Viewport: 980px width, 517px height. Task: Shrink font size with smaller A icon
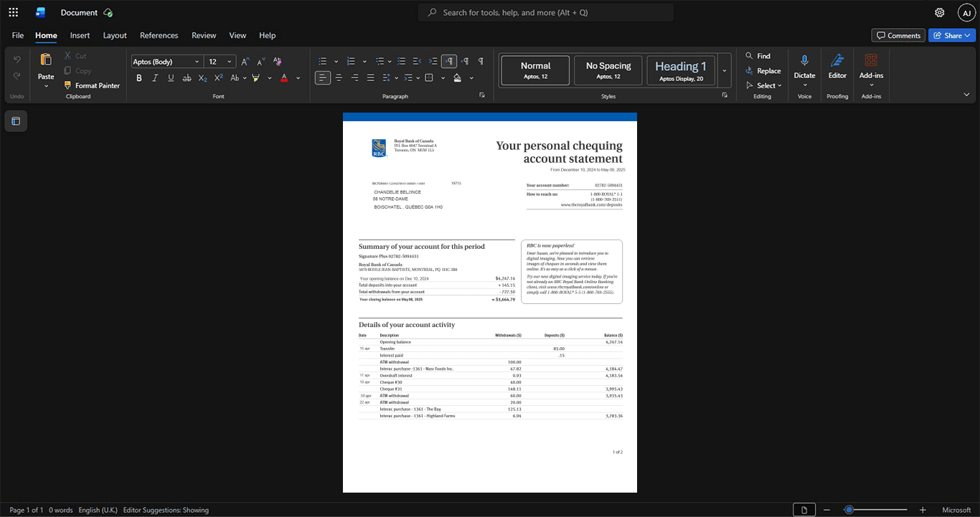point(261,62)
